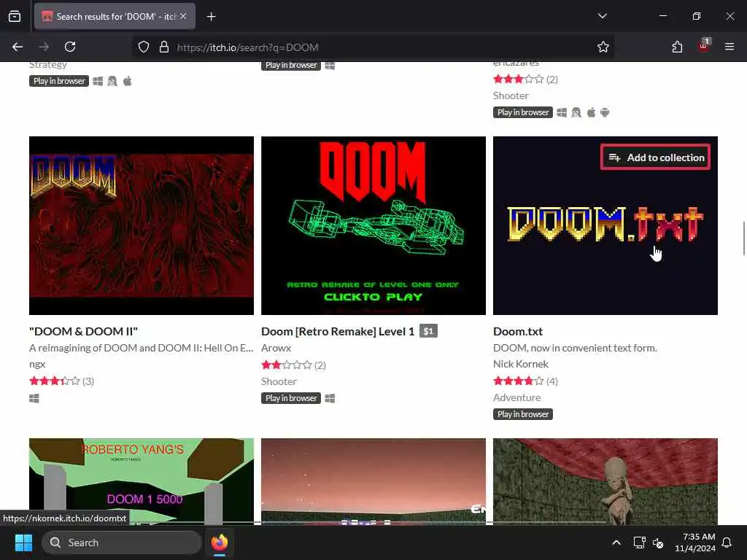747x560 pixels.
Task: Click Play in browser under Doom Retro Remake
Action: point(290,398)
